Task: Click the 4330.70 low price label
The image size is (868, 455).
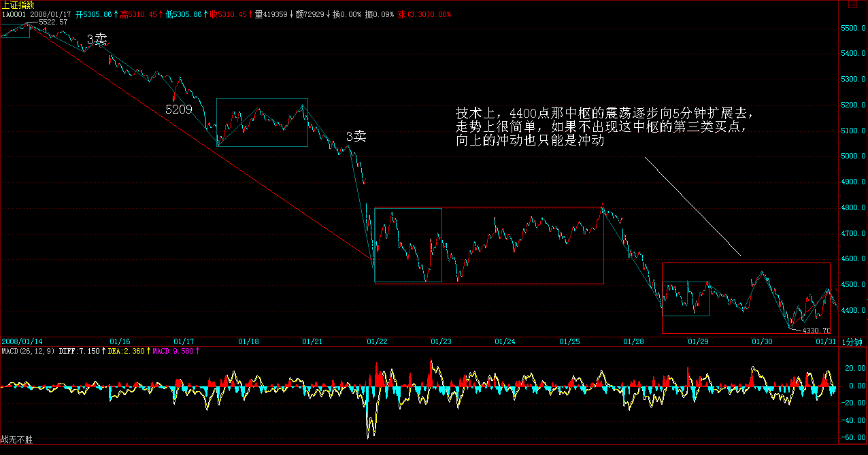Action: coord(816,331)
